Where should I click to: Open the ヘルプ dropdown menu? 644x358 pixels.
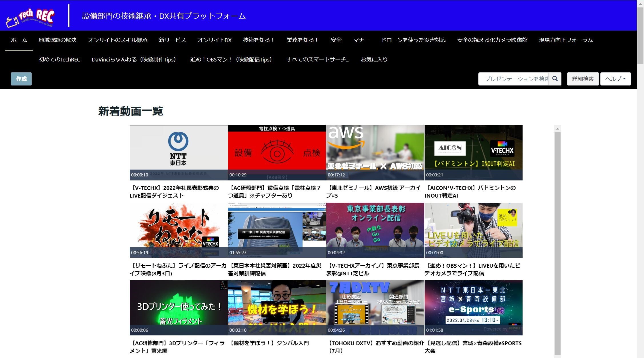(x=615, y=79)
